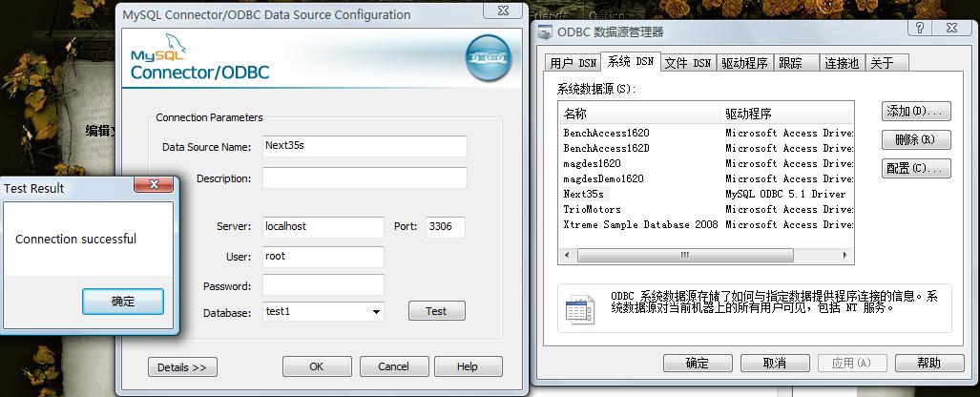The height and width of the screenshot is (397, 980).
Task: Click the User field containing root
Action: 323,257
